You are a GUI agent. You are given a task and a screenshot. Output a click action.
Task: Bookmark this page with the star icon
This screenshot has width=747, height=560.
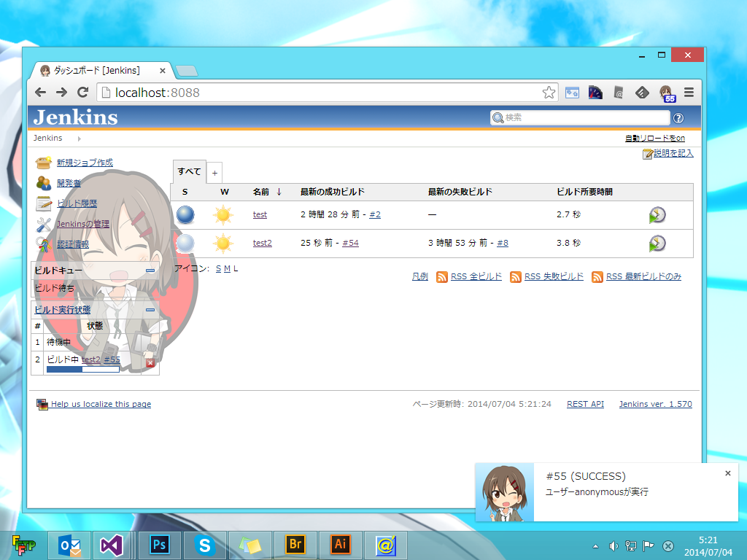coord(549,93)
